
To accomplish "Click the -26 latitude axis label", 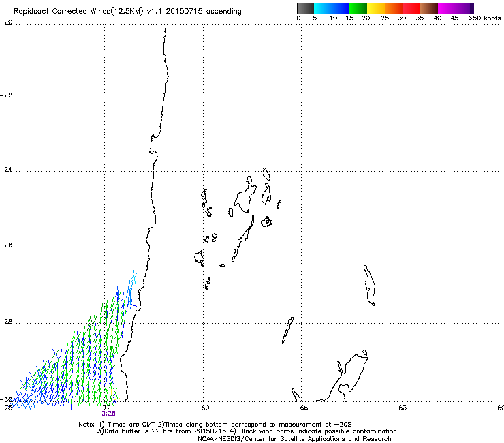I will (6, 245).
